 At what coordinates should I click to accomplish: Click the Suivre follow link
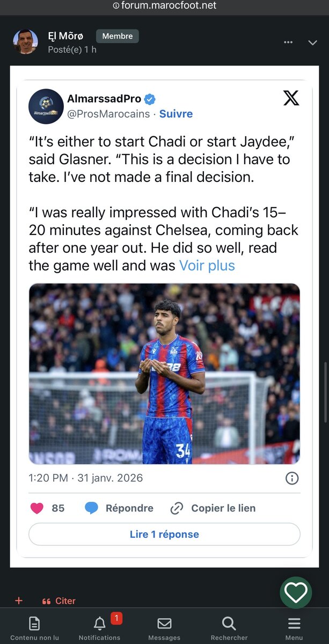tap(176, 114)
